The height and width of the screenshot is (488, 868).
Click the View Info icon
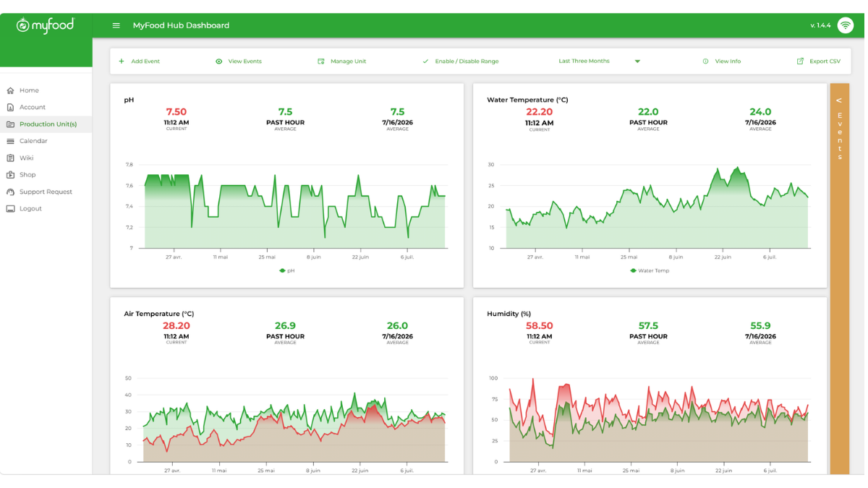point(705,61)
